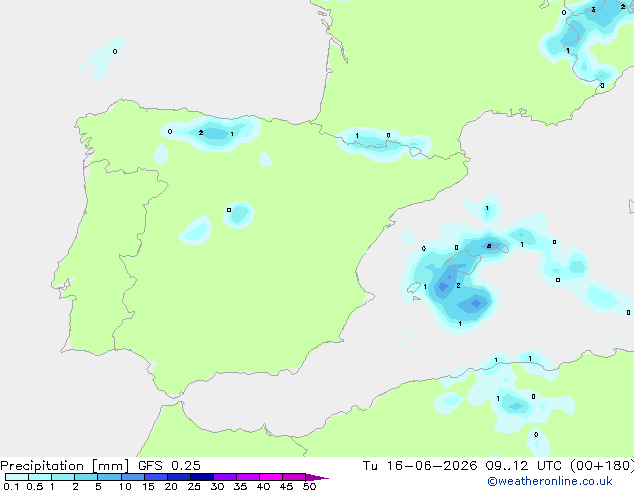Click the '25' legend scale label
The width and height of the screenshot is (634, 490).
click(x=194, y=486)
